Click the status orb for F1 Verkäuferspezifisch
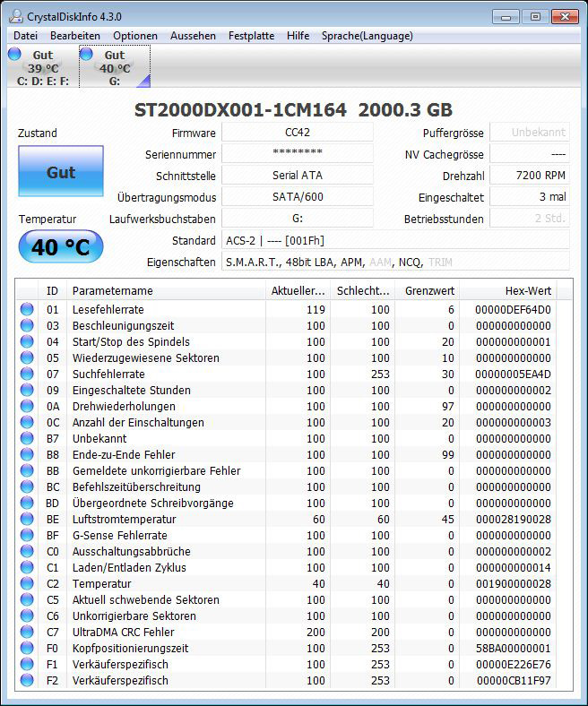588x706 pixels. pyautogui.click(x=27, y=664)
